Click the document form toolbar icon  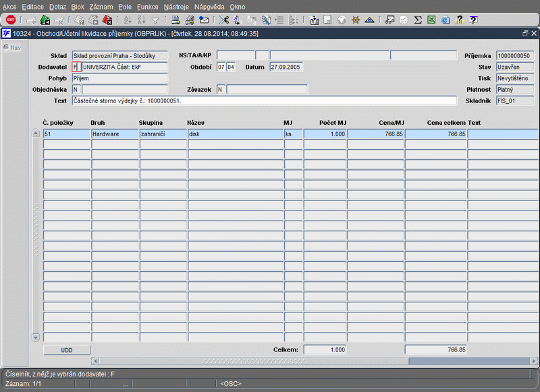(x=327, y=20)
